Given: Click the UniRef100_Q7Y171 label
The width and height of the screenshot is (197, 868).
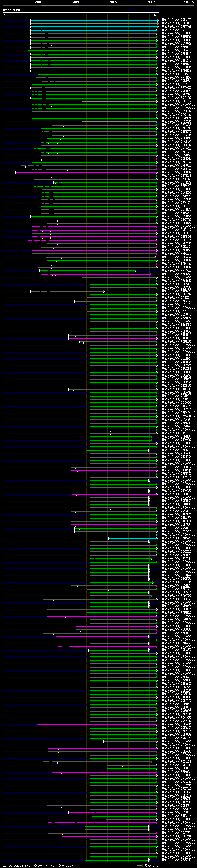Looking at the screenshot, I should pos(177,203).
